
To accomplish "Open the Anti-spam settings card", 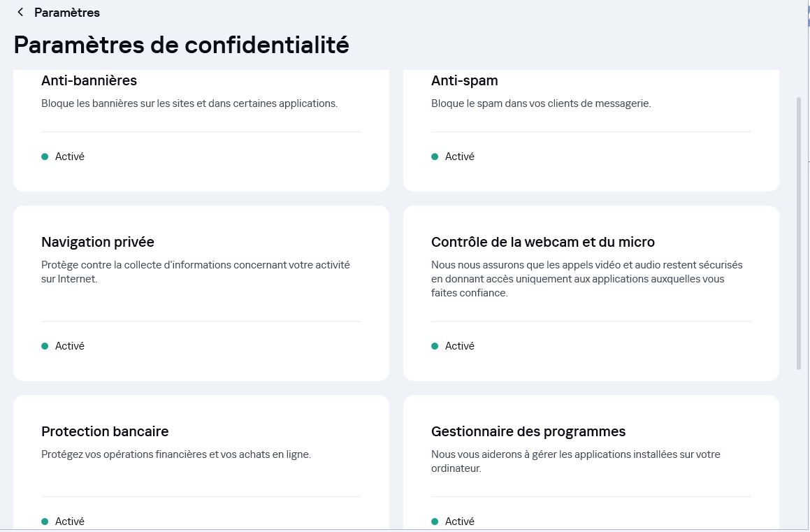I will [591, 131].
